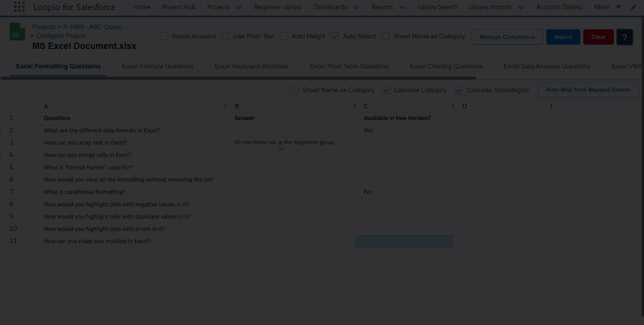This screenshot has height=325, width=644.
Task: Expand the Library Imports chevron
Action: click(x=521, y=7)
